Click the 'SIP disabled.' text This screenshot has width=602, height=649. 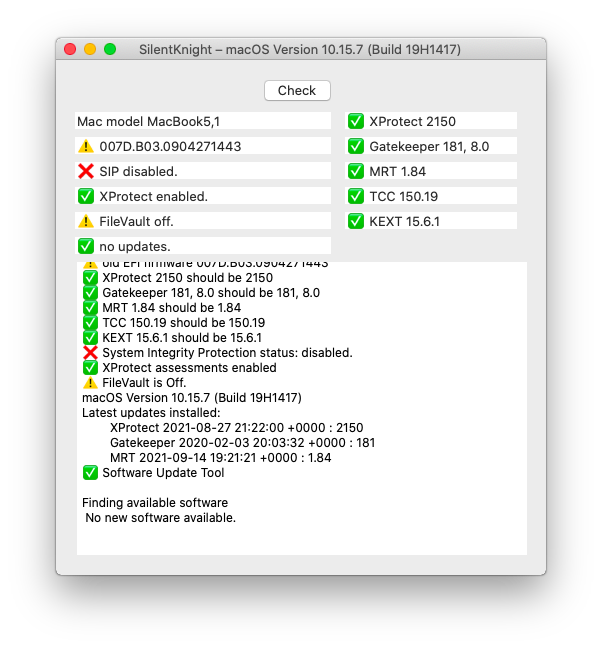(138, 171)
